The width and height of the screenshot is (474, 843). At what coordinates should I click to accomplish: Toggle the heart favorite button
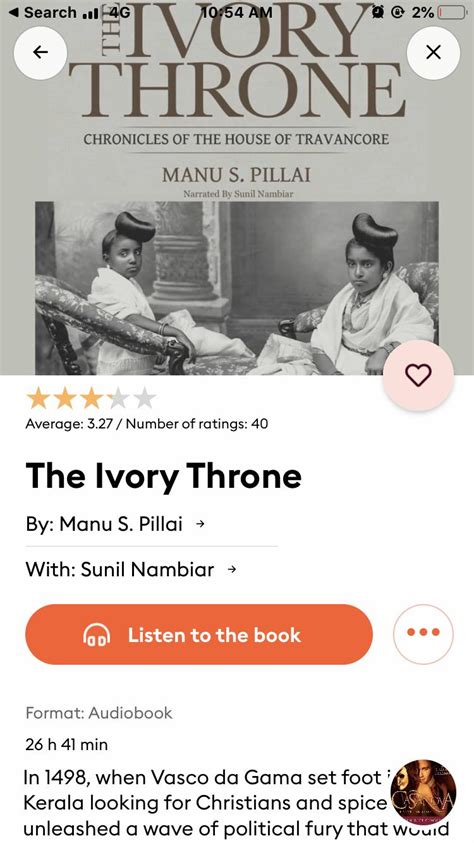point(418,375)
